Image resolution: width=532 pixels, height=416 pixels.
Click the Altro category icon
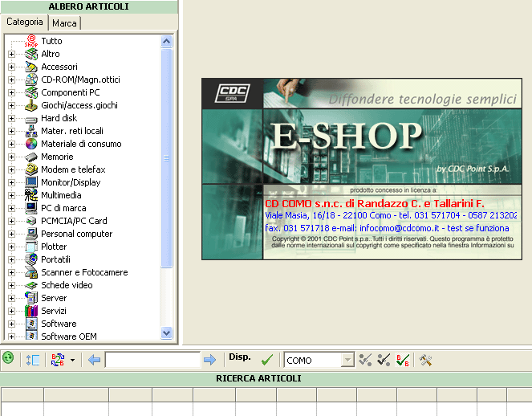click(31, 54)
